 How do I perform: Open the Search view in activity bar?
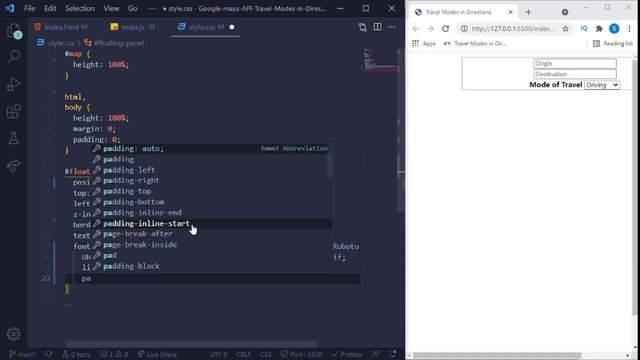13,57
